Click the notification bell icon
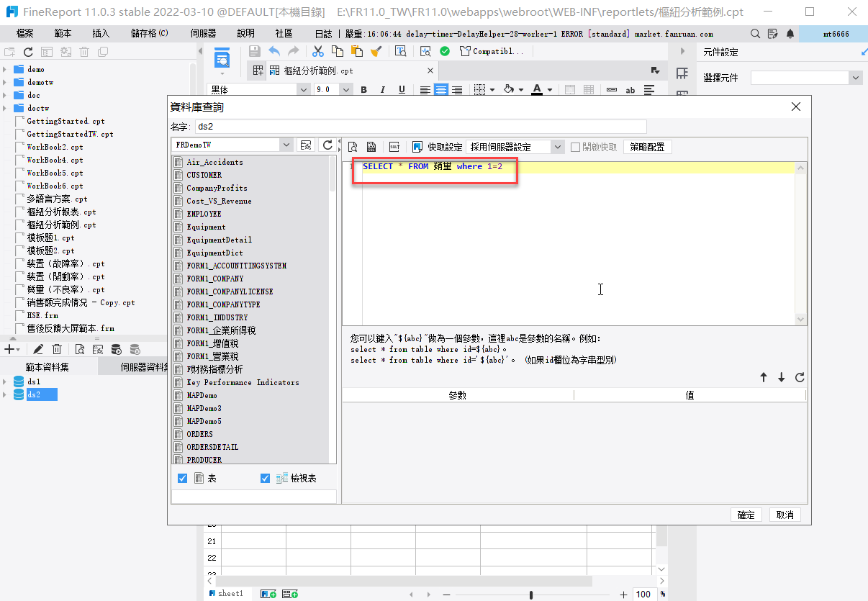Image resolution: width=868 pixels, height=601 pixels. [x=791, y=34]
